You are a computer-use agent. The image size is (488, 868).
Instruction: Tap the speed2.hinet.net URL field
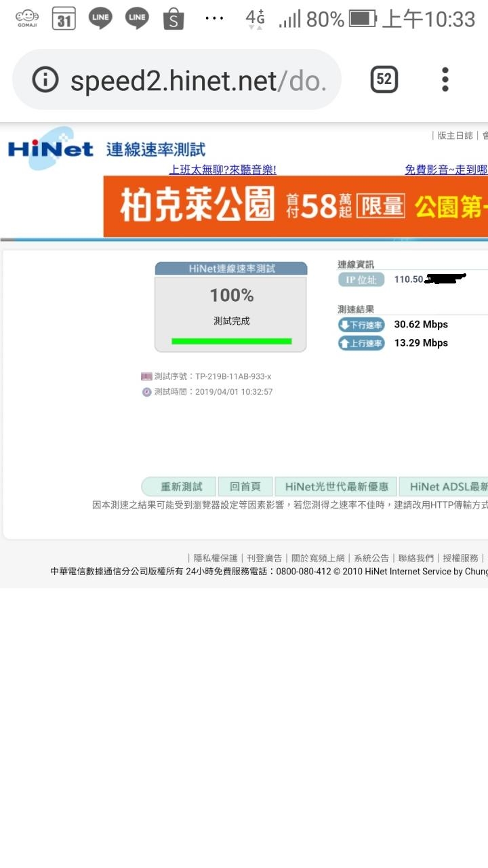click(x=176, y=80)
